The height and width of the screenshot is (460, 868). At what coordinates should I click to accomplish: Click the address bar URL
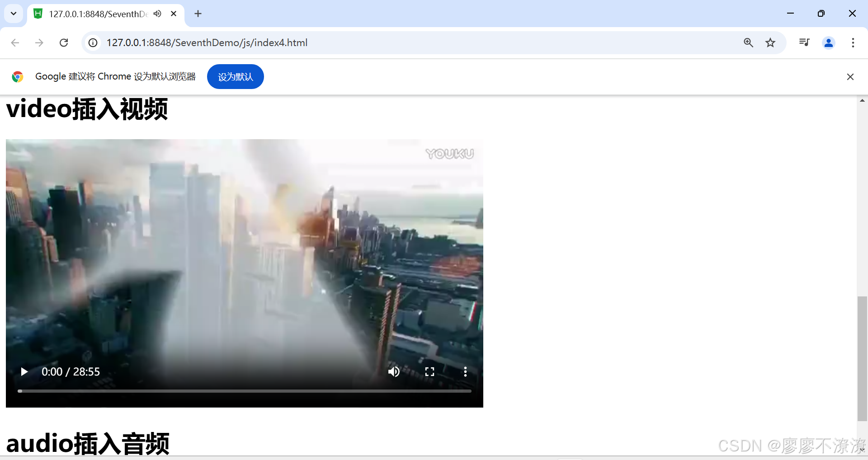click(207, 42)
